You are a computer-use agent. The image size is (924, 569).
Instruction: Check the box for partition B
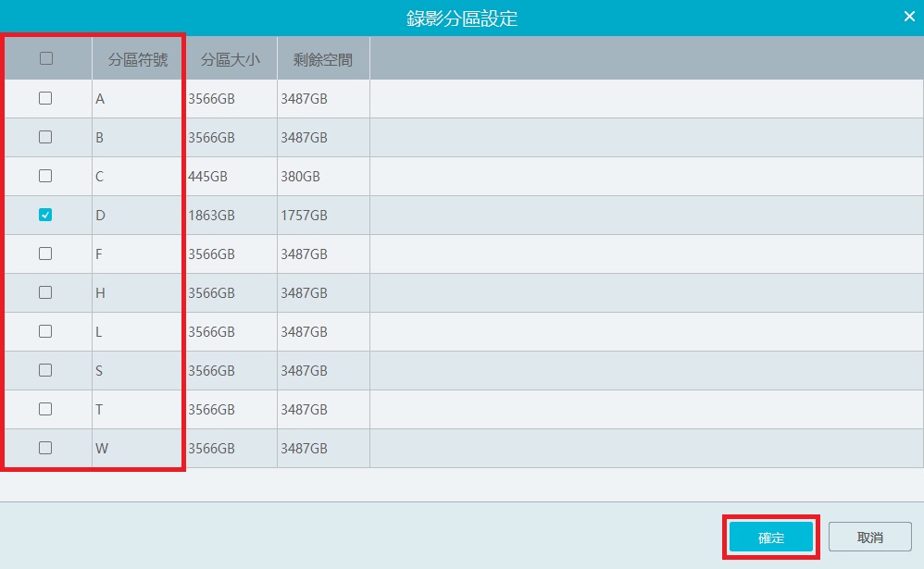click(45, 137)
